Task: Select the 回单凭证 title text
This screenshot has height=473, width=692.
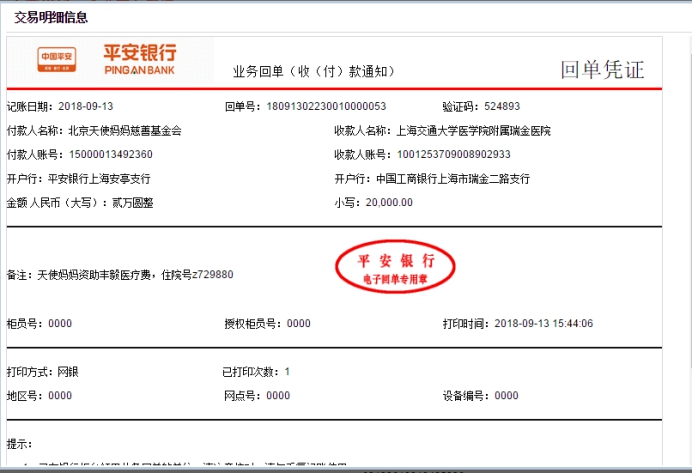Action: coord(602,70)
